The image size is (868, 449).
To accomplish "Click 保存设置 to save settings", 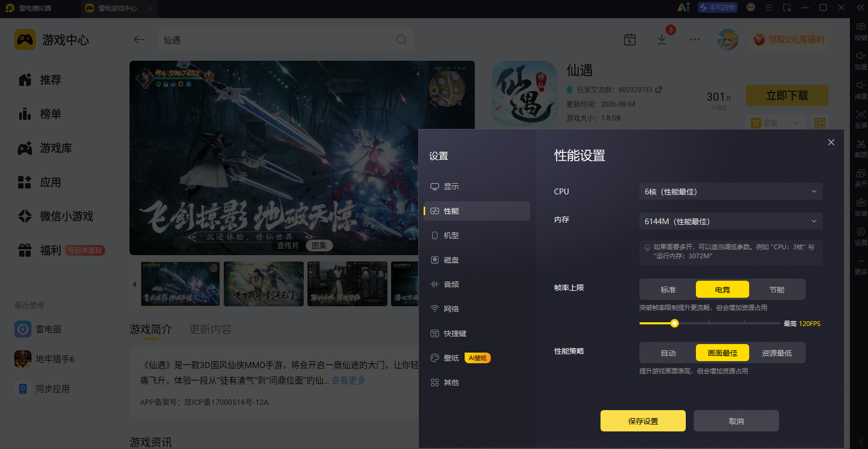I will [643, 421].
